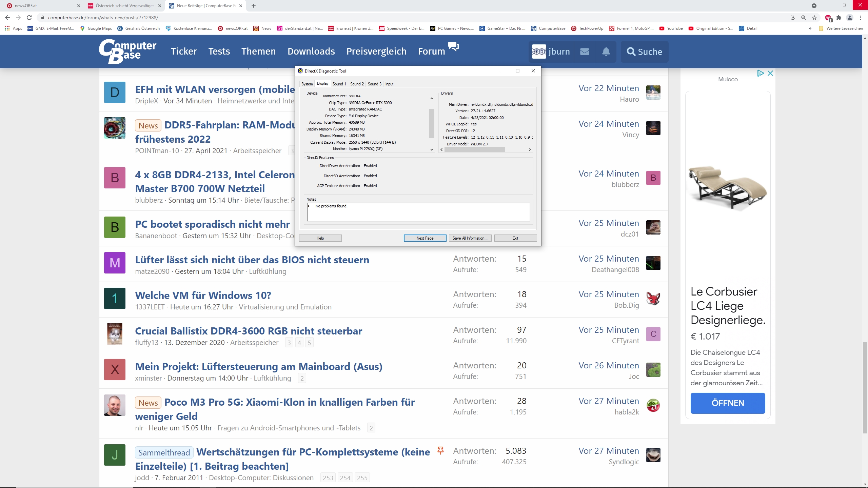Click the Notes box in DirectX tool

tap(418, 212)
